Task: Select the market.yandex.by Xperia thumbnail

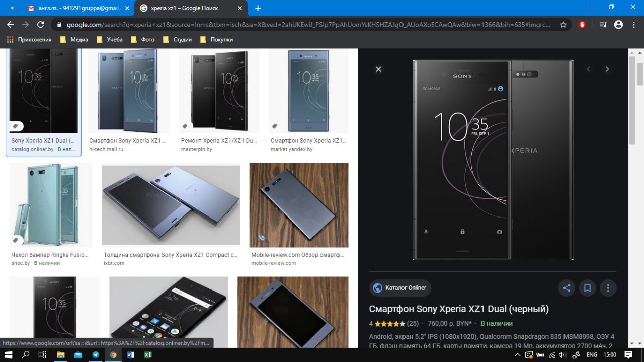Action: point(308,91)
